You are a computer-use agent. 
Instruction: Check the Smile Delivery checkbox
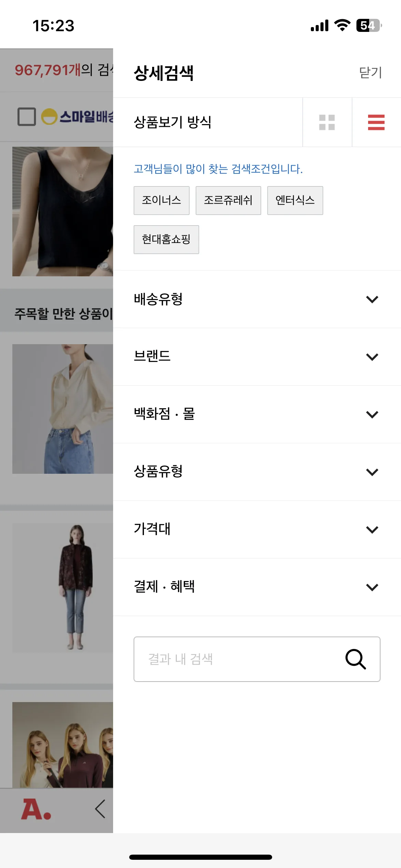27,117
